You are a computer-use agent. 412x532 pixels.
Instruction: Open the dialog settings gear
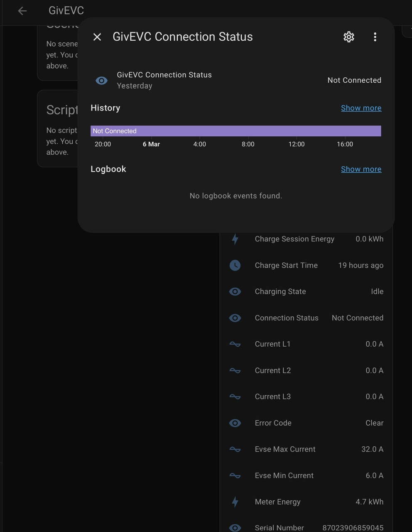349,37
